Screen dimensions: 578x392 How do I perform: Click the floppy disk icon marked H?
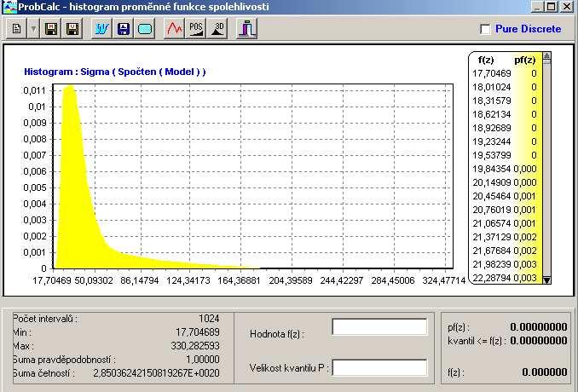pyautogui.click(x=51, y=29)
